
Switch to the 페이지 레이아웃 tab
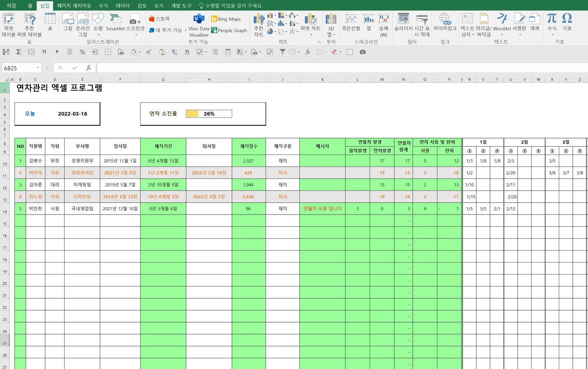tap(74, 6)
